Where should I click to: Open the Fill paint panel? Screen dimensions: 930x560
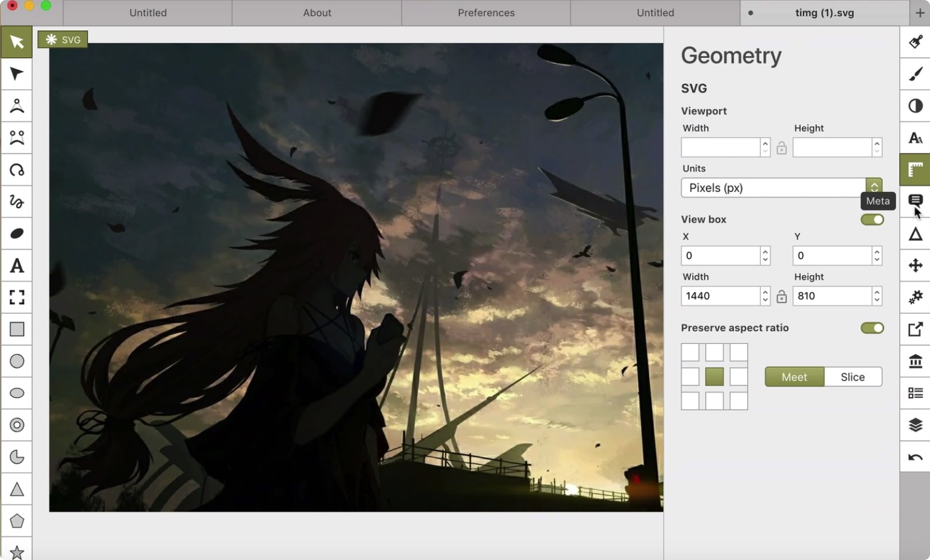pos(915,42)
